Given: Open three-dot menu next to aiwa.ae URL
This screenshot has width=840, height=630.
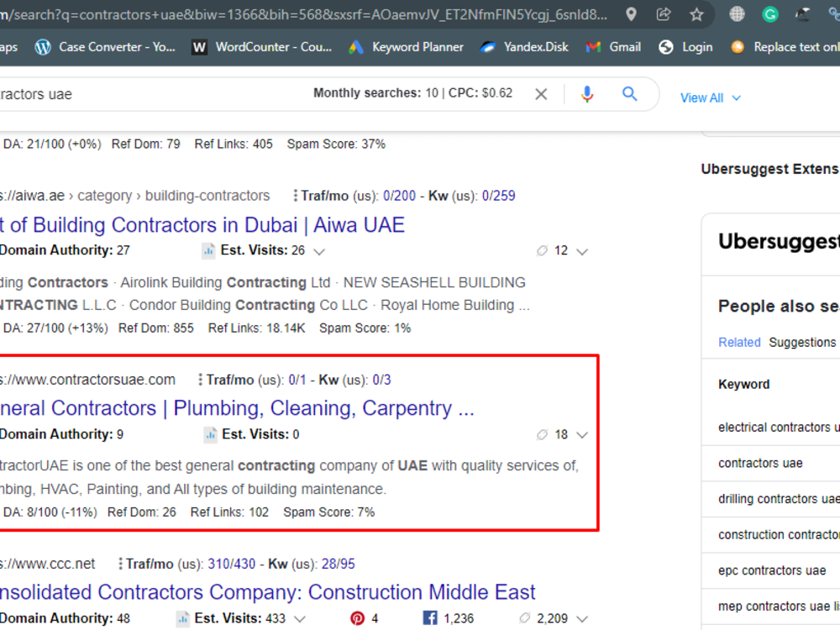Looking at the screenshot, I should click(295, 196).
